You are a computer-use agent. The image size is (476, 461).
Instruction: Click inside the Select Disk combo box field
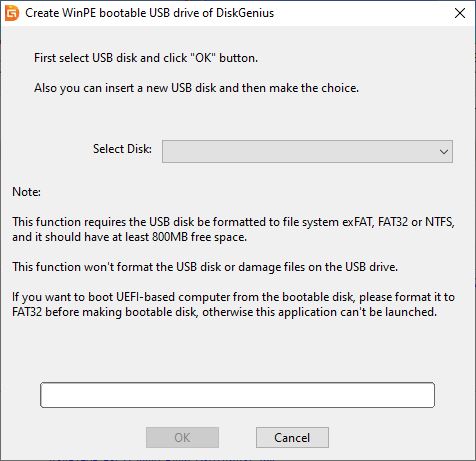(307, 152)
